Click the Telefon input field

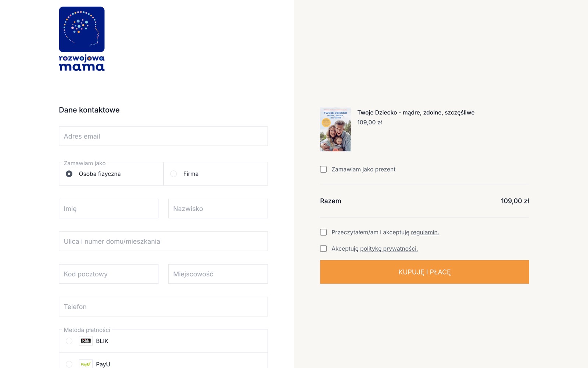(x=163, y=307)
